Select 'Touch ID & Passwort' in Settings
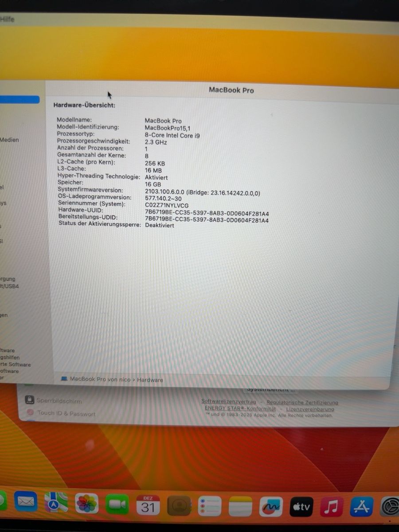This screenshot has width=399, height=532. (66, 413)
